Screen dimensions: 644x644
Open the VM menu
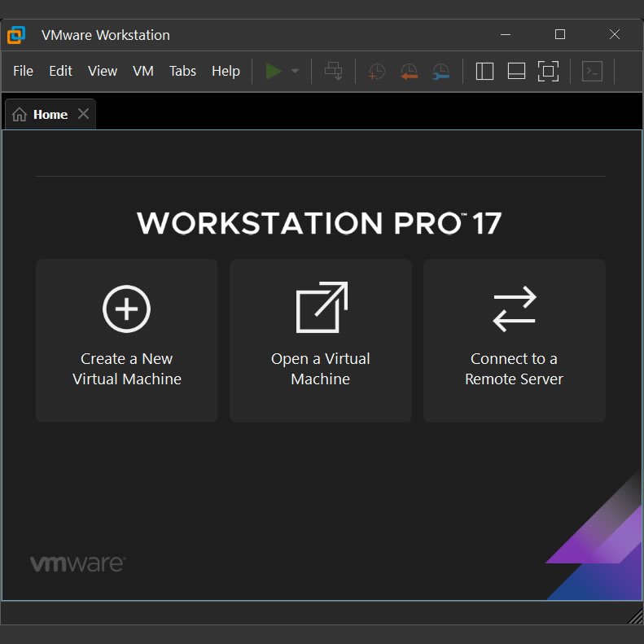(143, 71)
